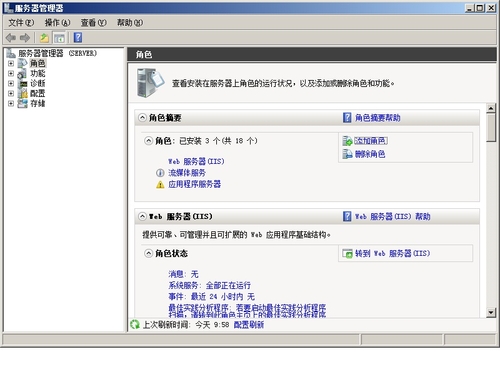Collapse the 角色: 已安装 3 个 subsection
This screenshot has height=384, width=500.
pos(148,141)
